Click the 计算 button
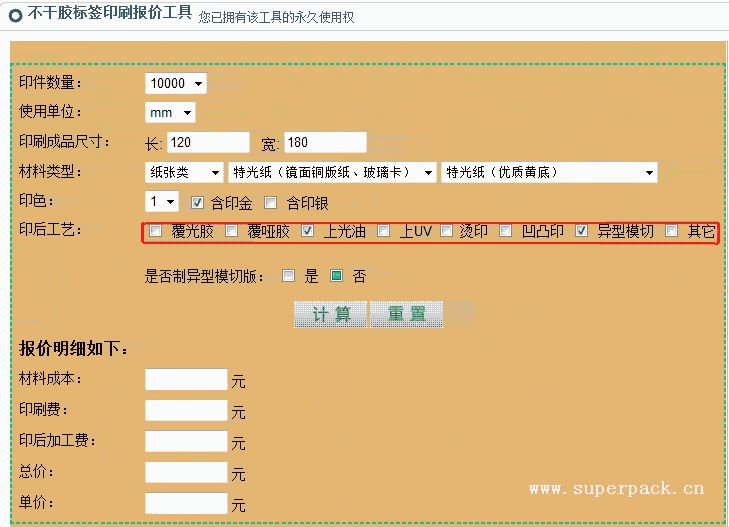Image resolution: width=729 pixels, height=527 pixels. click(331, 314)
